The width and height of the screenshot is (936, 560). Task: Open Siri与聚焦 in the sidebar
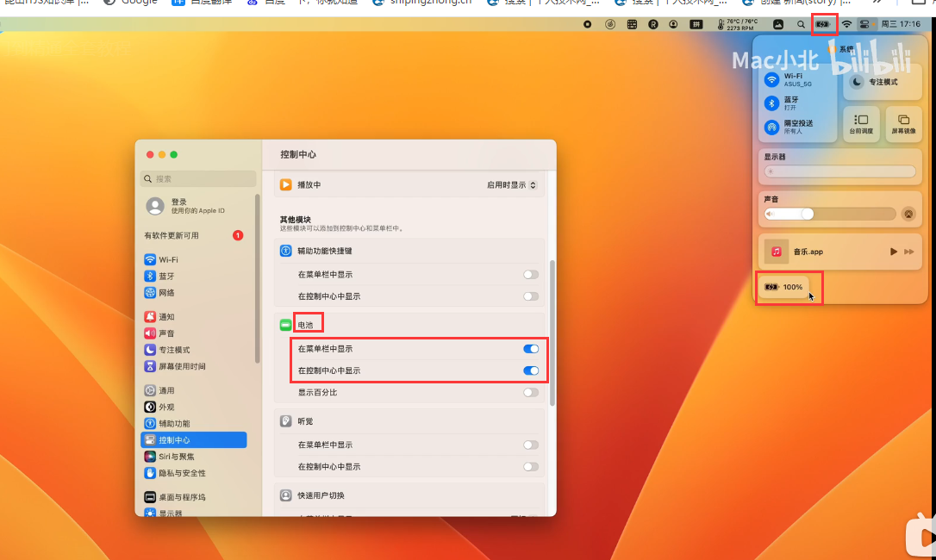[x=193, y=457]
